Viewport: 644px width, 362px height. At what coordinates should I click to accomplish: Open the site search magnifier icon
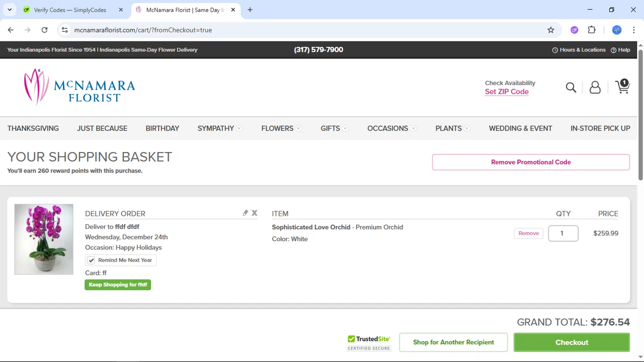[571, 88]
